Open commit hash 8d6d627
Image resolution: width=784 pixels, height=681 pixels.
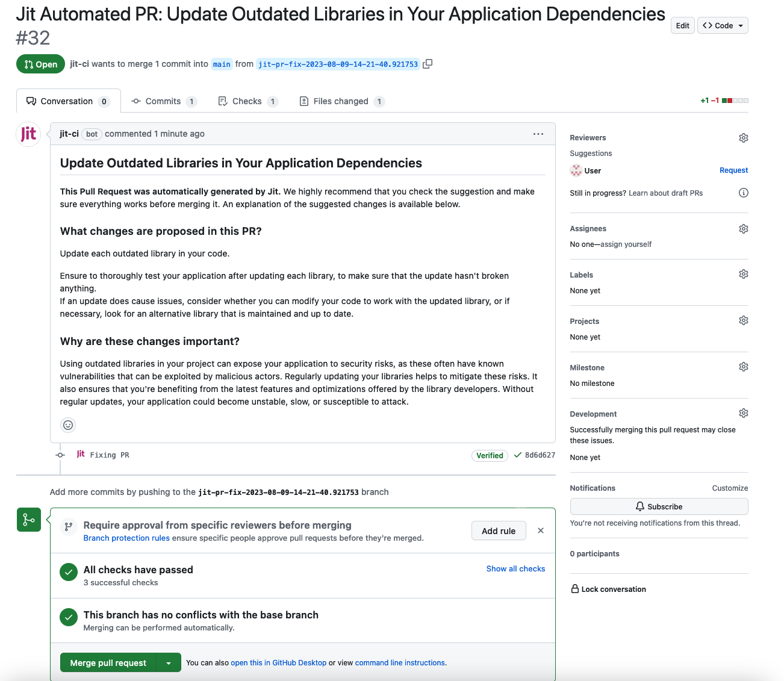tap(540, 455)
